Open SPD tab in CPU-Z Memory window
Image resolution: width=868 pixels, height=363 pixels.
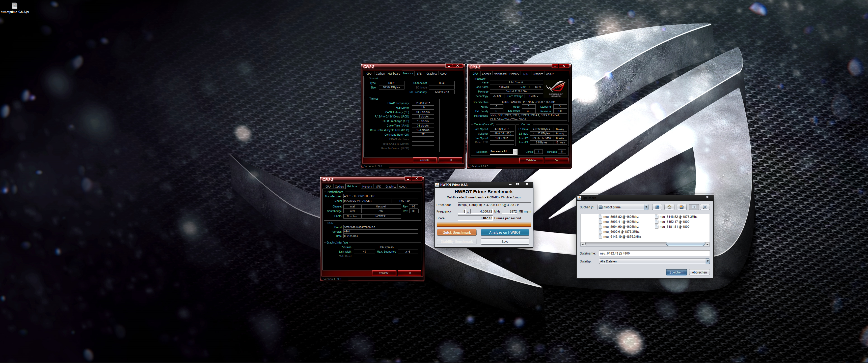(x=419, y=74)
